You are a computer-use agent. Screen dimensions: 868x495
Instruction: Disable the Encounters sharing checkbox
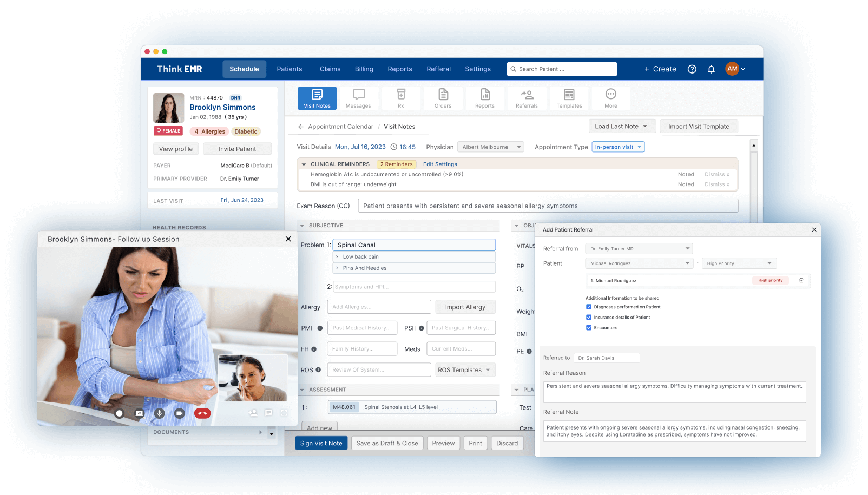click(x=589, y=327)
